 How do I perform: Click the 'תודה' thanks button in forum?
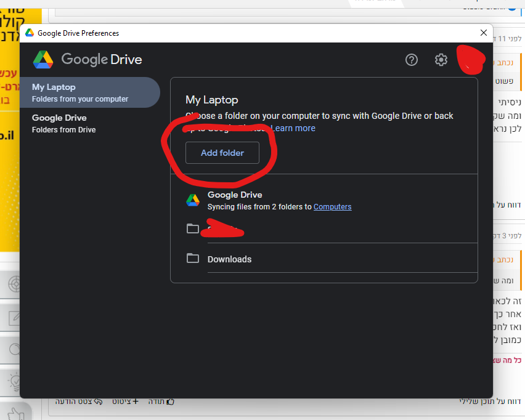[x=161, y=402]
